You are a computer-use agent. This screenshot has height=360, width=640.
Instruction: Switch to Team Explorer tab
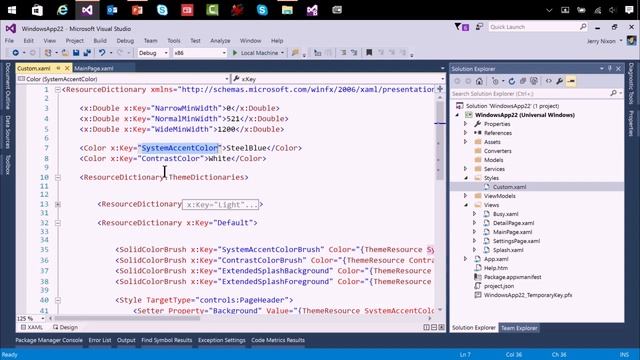[x=519, y=328]
